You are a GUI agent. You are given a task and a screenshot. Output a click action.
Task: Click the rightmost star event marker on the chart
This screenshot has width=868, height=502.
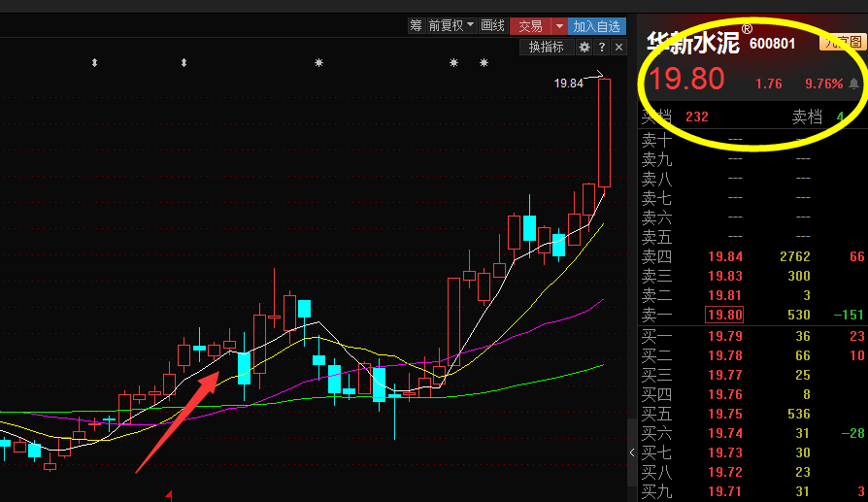click(484, 63)
